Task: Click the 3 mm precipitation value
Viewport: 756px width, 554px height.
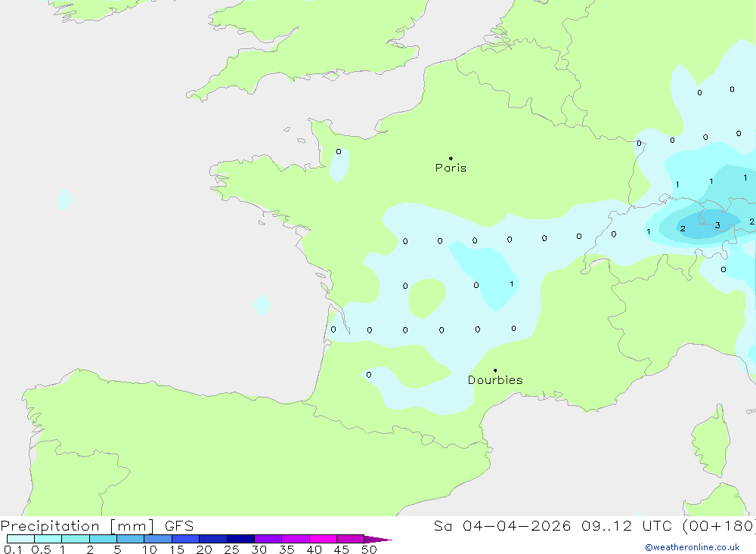Action: tap(717, 225)
